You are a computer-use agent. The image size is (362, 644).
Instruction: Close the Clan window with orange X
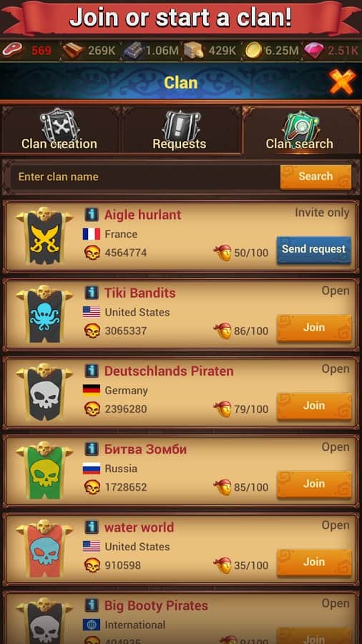342,82
